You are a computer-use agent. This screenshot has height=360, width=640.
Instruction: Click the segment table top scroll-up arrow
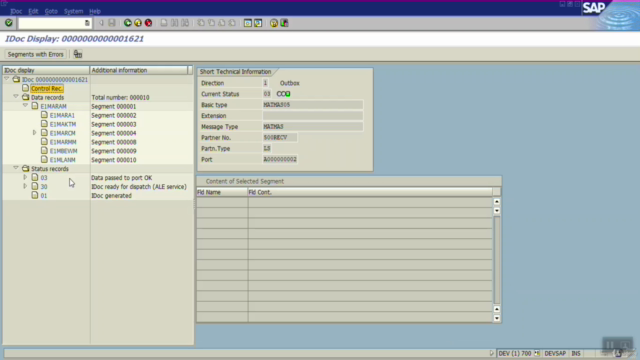tap(497, 202)
